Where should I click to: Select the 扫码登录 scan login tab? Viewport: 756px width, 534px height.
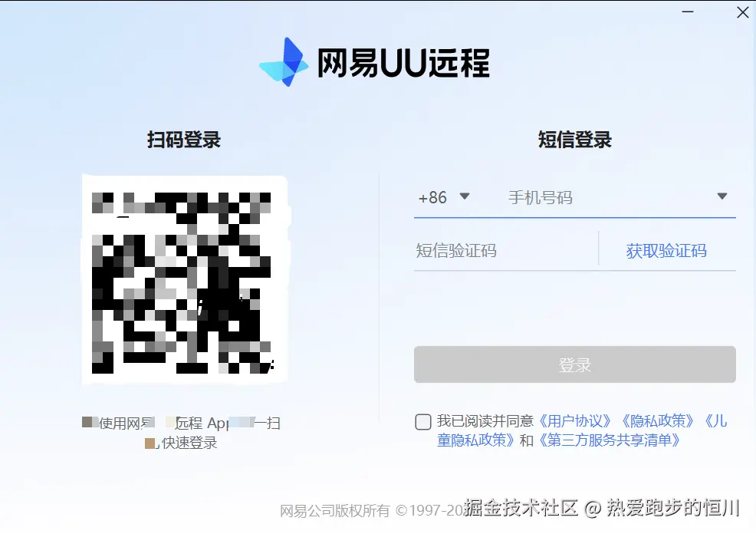click(183, 140)
